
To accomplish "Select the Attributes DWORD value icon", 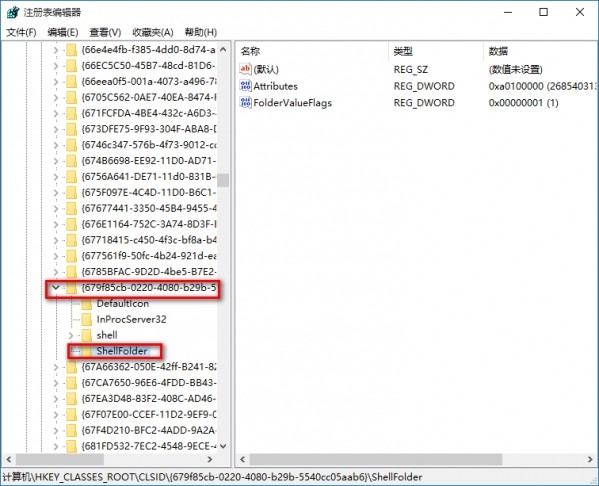I will pos(245,86).
